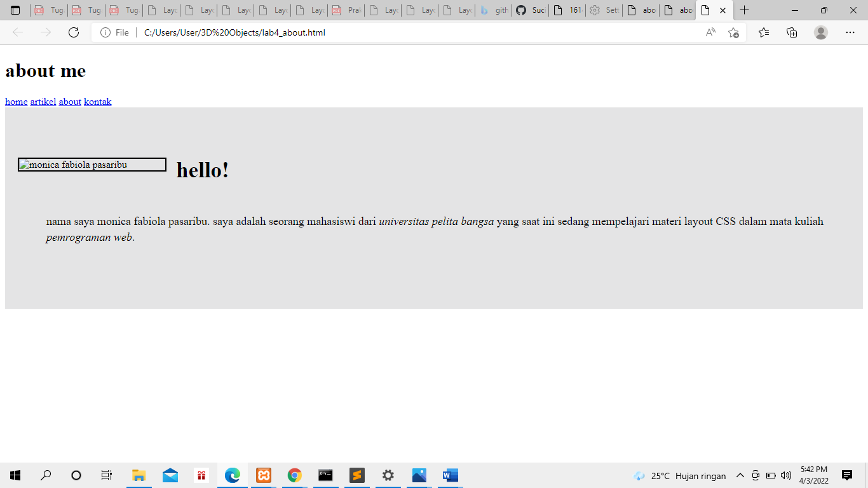Follow the home link on the page
Viewport: 868px width, 488px height.
[x=15, y=102]
